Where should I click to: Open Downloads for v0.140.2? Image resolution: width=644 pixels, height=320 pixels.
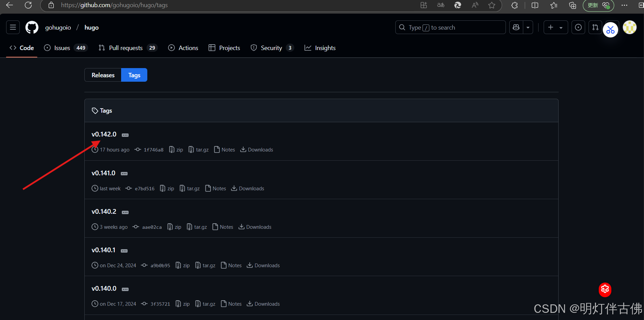[x=255, y=227]
